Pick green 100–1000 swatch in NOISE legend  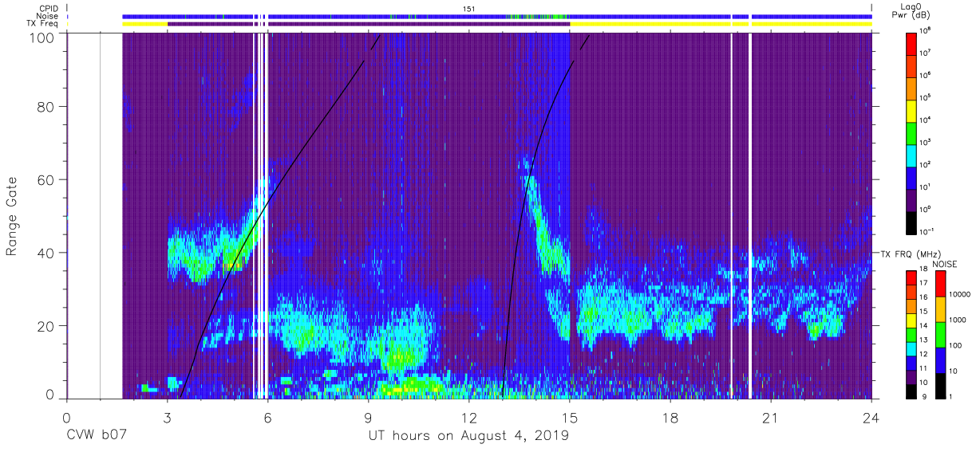point(940,335)
